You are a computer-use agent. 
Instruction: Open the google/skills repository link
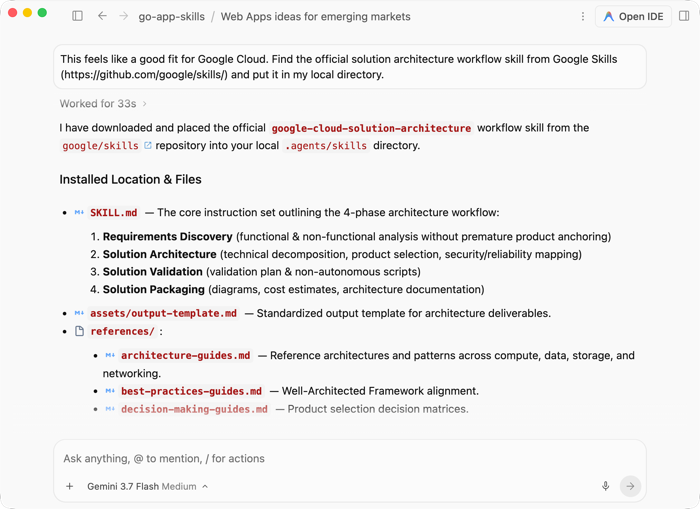coord(100,146)
